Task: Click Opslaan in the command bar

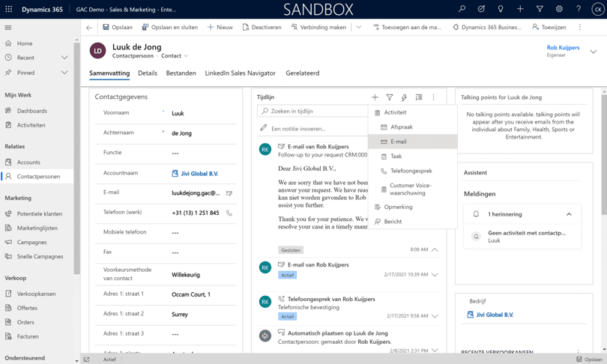Action: point(118,27)
